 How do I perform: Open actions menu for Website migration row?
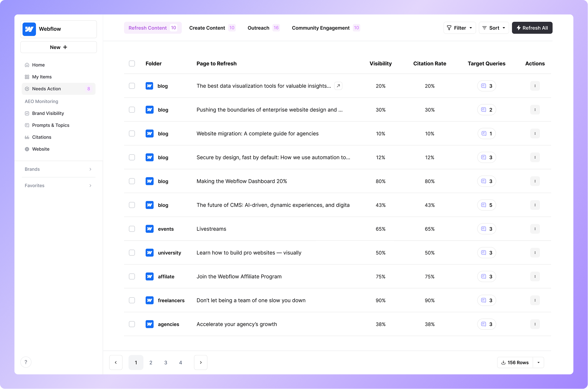point(535,134)
